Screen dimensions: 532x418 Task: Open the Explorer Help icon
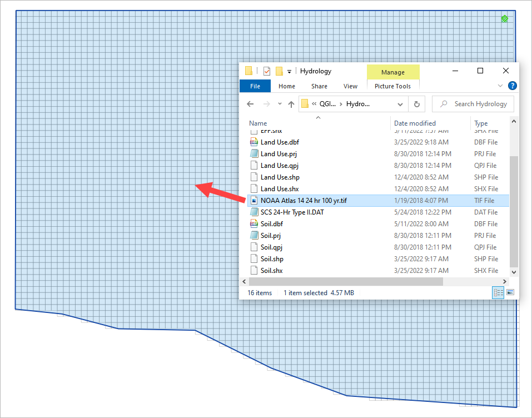click(x=513, y=86)
